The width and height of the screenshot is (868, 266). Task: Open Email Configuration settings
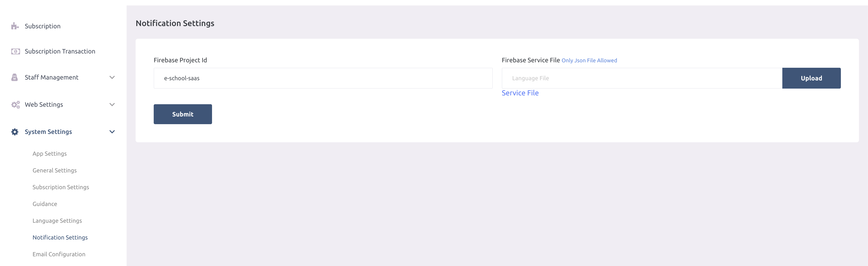click(x=59, y=254)
